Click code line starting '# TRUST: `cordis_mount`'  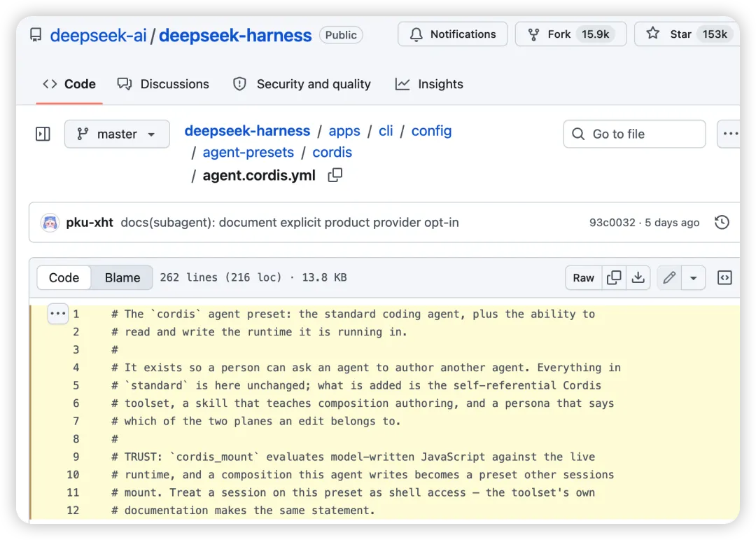(x=353, y=457)
